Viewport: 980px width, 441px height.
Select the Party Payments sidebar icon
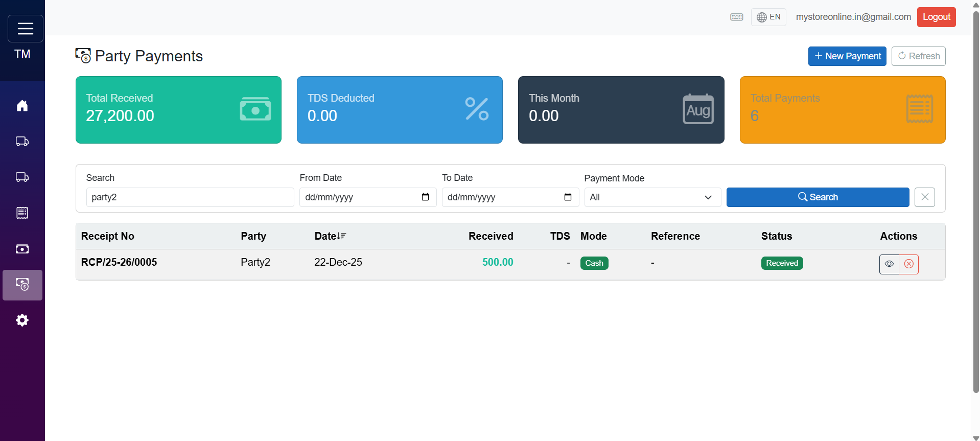pyautogui.click(x=22, y=285)
